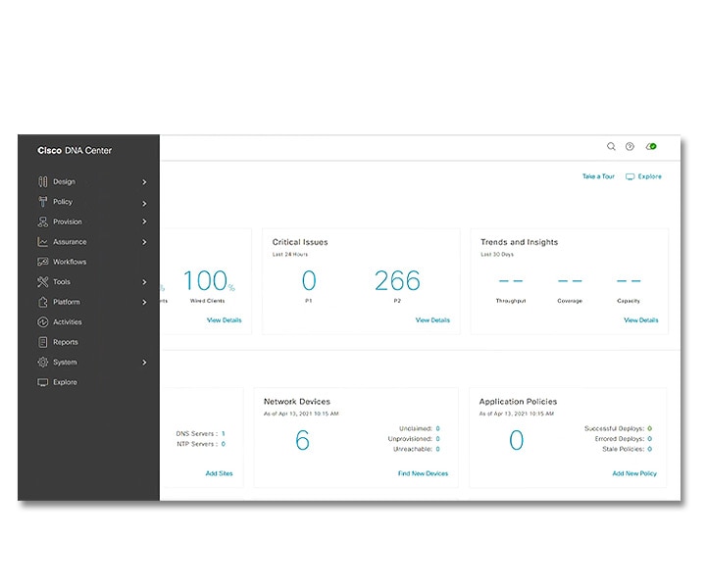Open help with the question mark icon
The width and height of the screenshot is (706, 588).
click(x=630, y=146)
